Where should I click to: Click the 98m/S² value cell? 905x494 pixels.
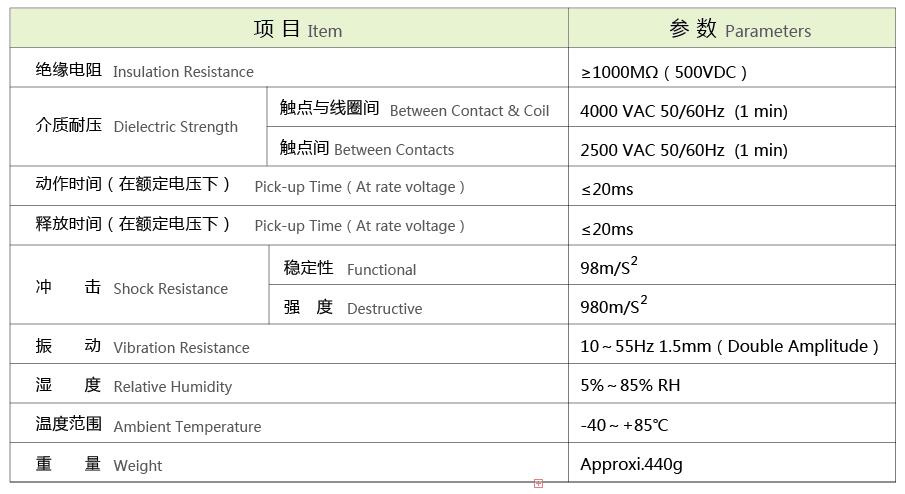coord(608,267)
